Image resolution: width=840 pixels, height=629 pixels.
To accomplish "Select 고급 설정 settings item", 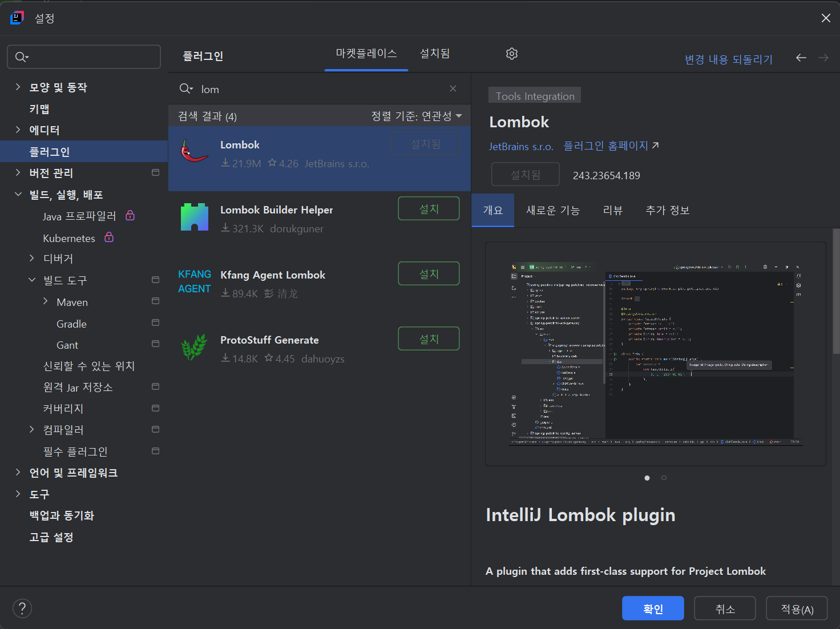I will [51, 537].
